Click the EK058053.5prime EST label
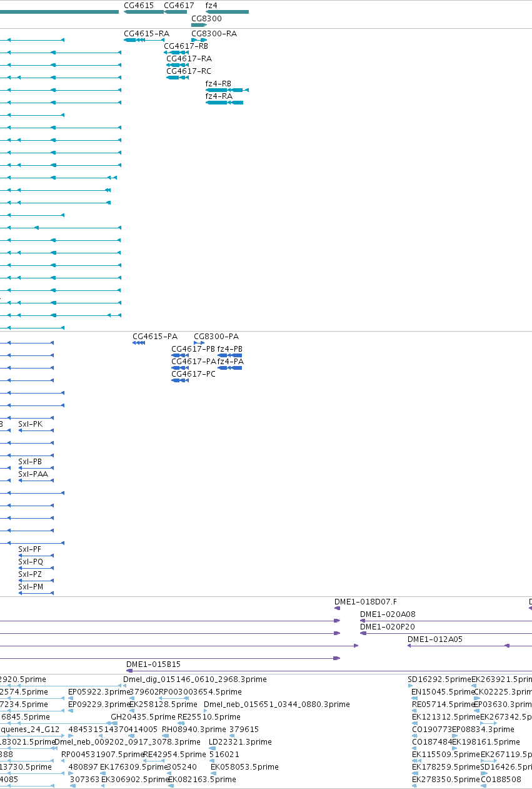The height and width of the screenshot is (789, 532). pyautogui.click(x=244, y=767)
